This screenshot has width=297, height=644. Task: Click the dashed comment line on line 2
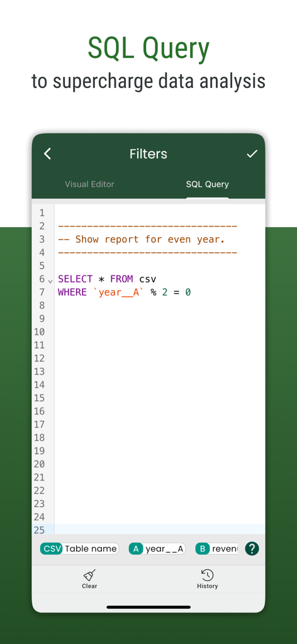pyautogui.click(x=147, y=226)
